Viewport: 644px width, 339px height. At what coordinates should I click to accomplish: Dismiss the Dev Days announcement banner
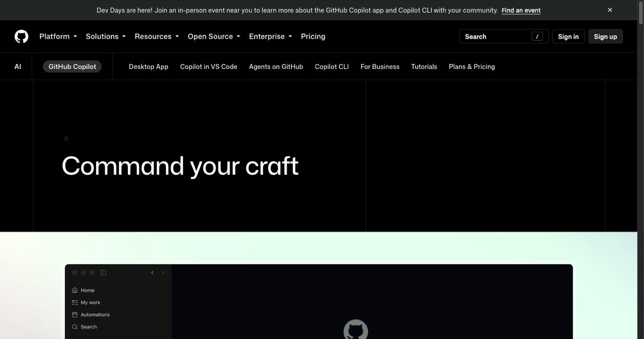click(610, 10)
